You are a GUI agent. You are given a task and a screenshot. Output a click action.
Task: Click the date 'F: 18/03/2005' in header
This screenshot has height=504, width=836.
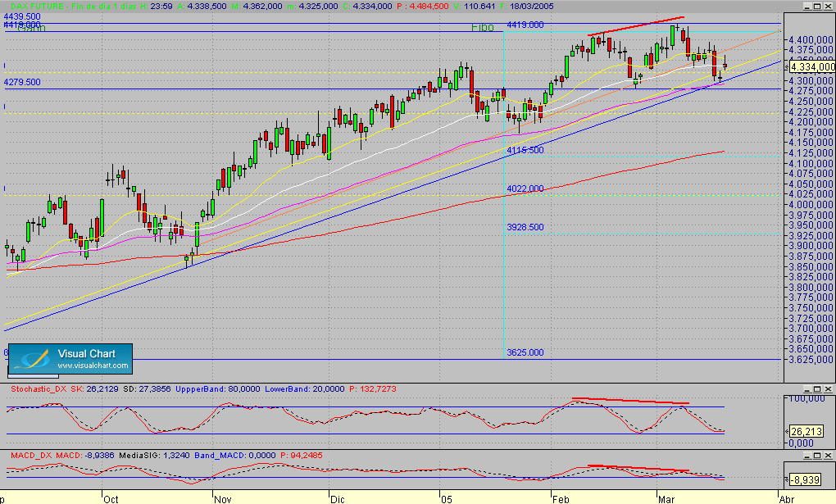click(527, 7)
